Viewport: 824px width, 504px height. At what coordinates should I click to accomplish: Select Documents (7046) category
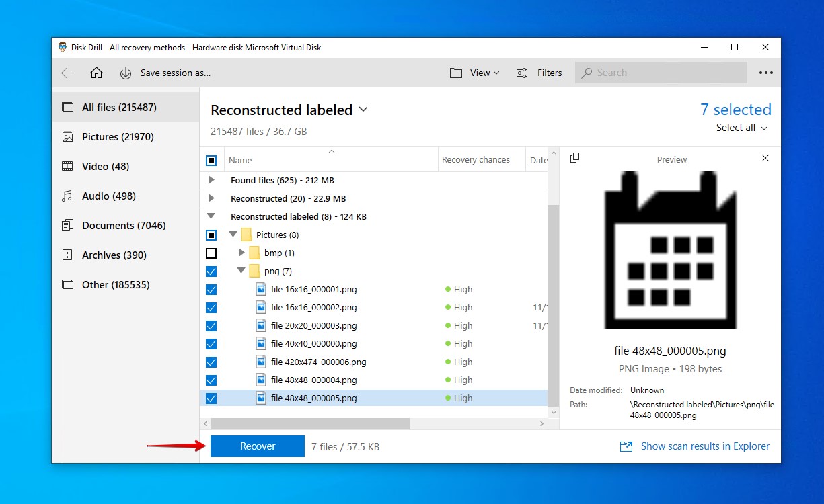coord(126,226)
